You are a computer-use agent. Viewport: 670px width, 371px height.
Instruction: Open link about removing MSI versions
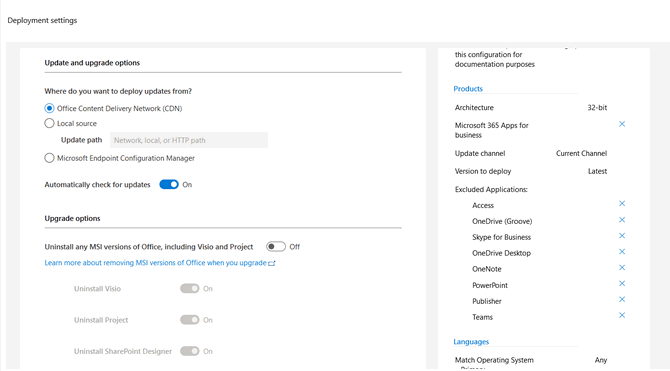pyautogui.click(x=156, y=263)
